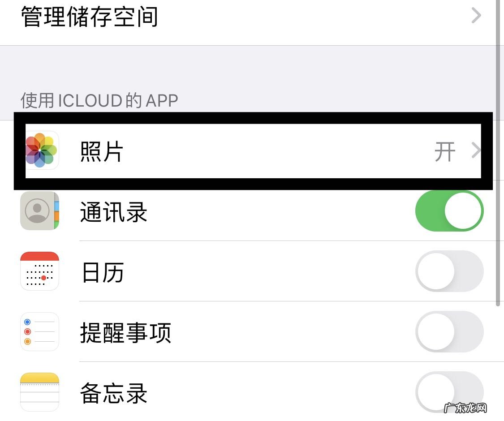
Task: Tap the Reminders app icon
Action: click(39, 331)
